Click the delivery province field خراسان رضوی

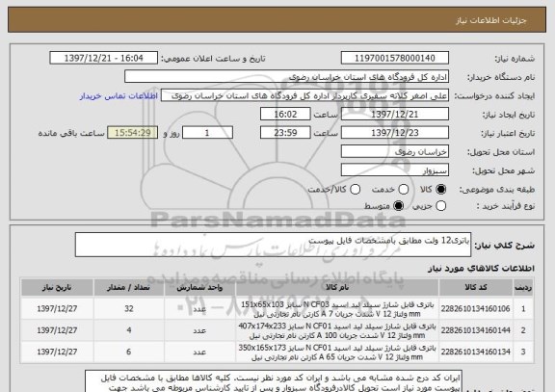[395, 151]
